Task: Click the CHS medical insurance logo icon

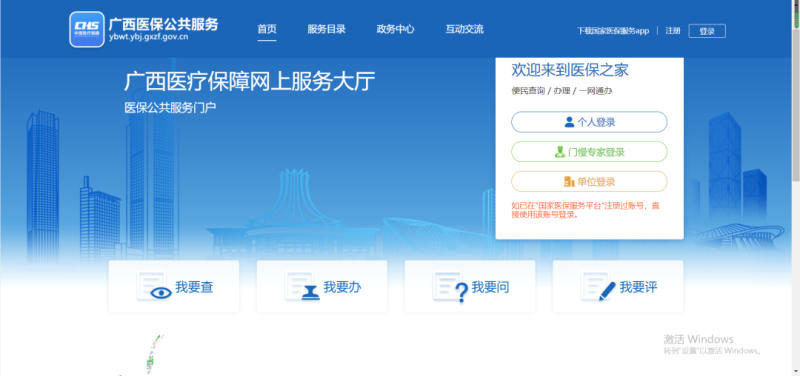Action: tap(87, 30)
